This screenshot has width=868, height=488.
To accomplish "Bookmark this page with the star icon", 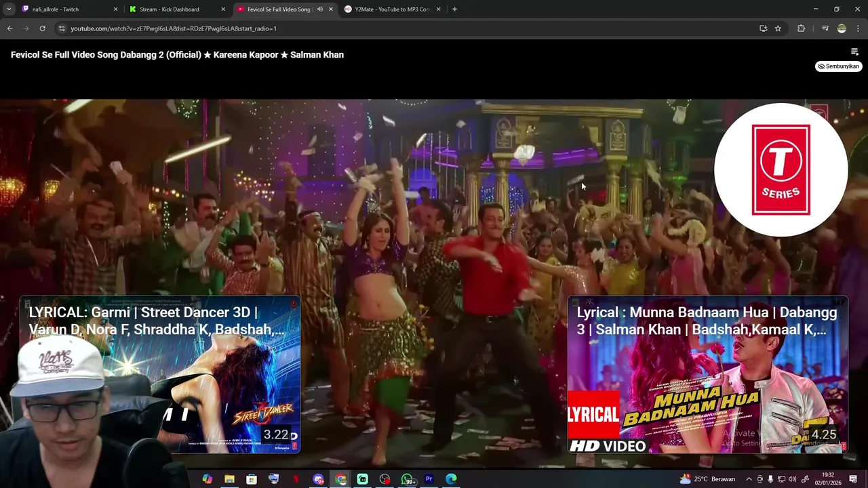I will pyautogui.click(x=778, y=28).
